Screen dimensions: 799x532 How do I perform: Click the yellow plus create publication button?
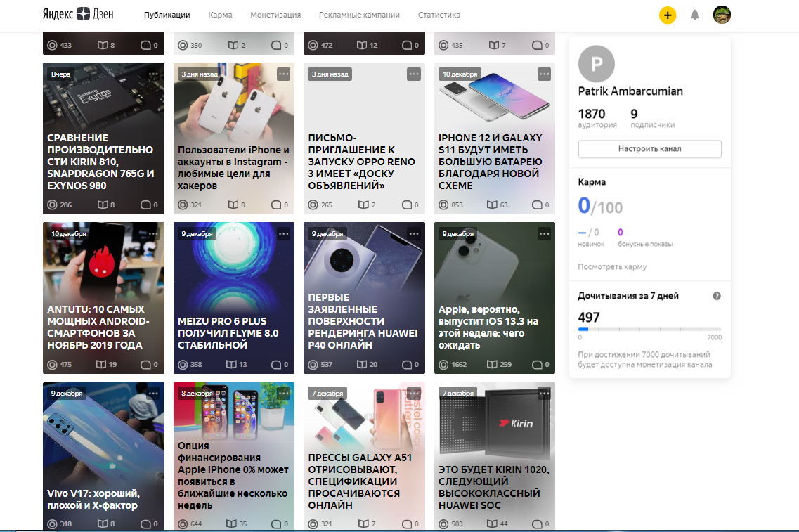coord(667,15)
